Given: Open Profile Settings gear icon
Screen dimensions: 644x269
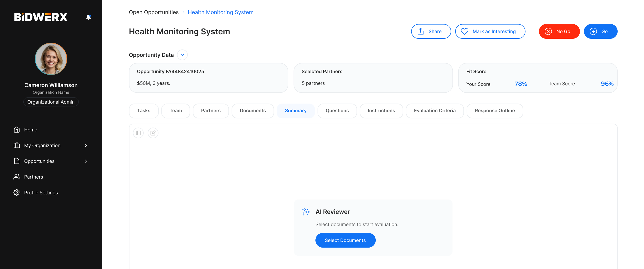Looking at the screenshot, I should (17, 192).
